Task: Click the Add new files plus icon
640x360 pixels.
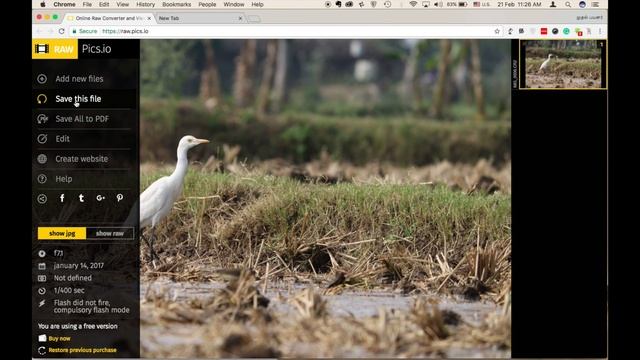Action: (x=42, y=79)
